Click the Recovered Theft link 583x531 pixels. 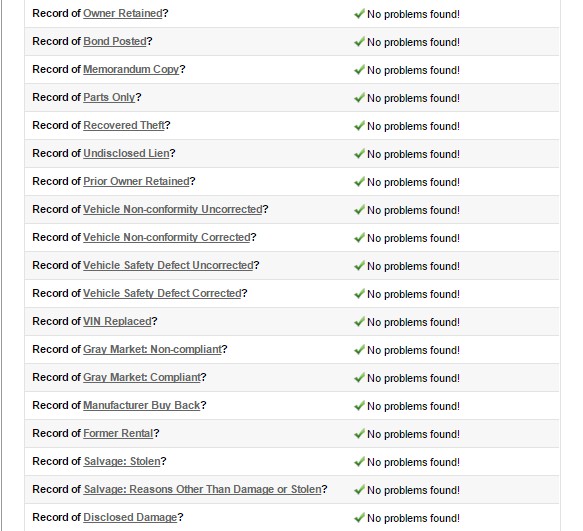[x=124, y=125]
